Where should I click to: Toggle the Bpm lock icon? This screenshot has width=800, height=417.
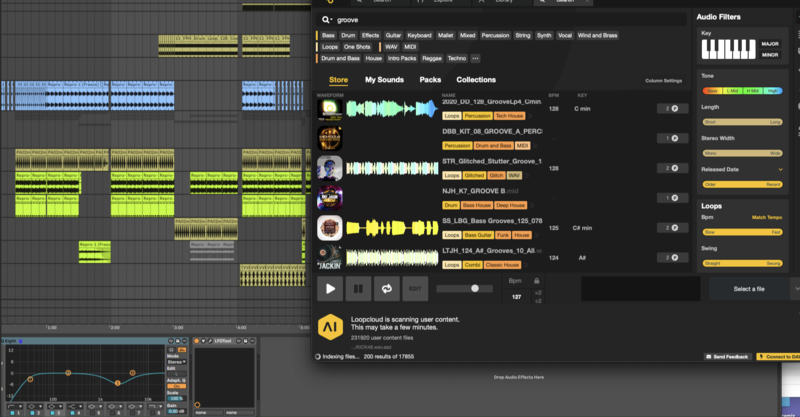[537, 281]
